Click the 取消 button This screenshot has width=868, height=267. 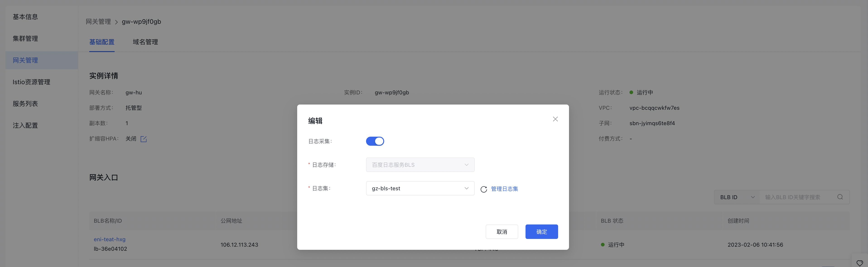pos(502,232)
